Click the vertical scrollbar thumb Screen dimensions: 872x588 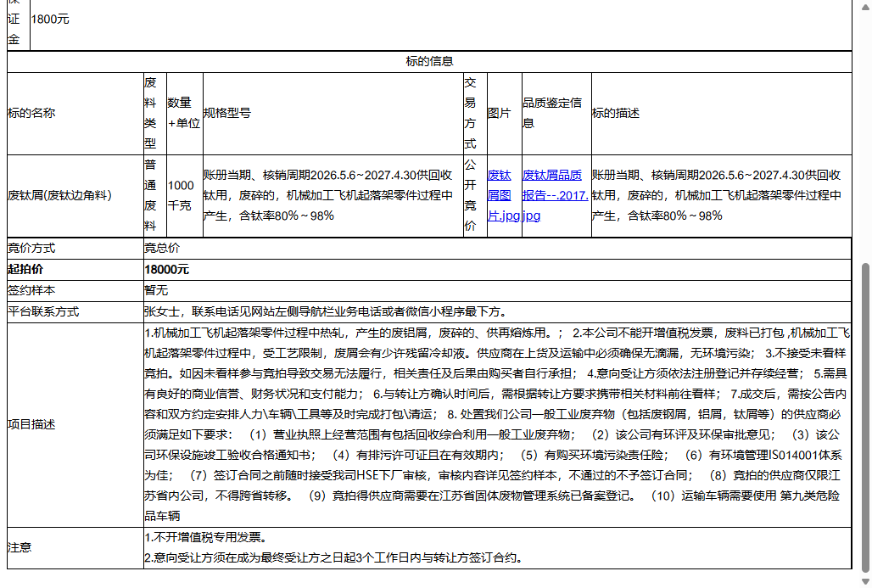pyautogui.click(x=865, y=417)
